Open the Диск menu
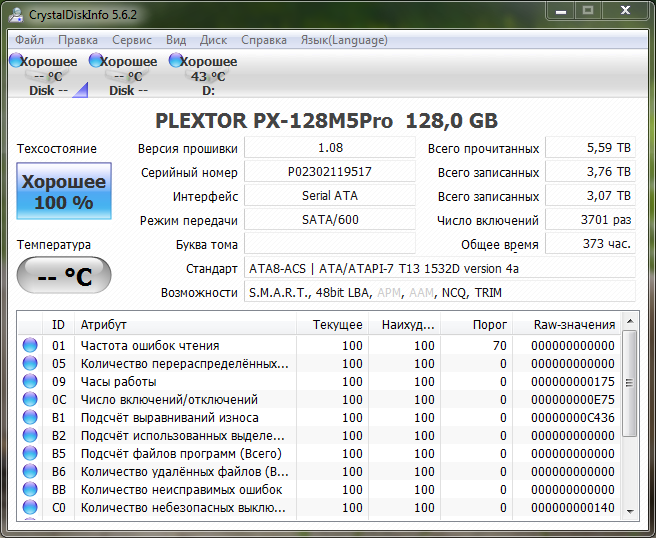 [213, 40]
